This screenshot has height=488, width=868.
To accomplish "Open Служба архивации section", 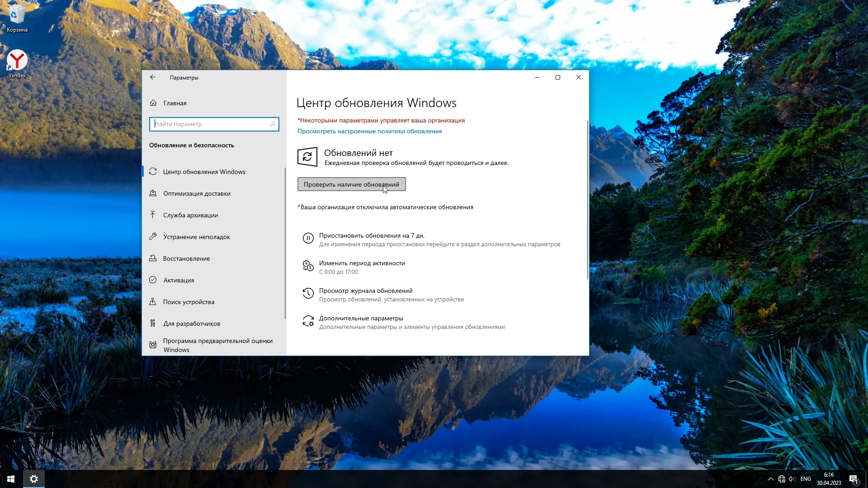I will [x=190, y=215].
